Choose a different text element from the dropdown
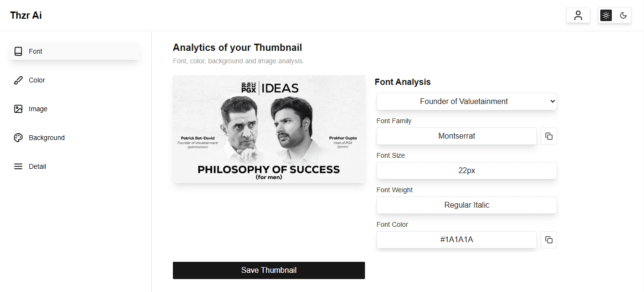This screenshot has height=292, width=644. [x=466, y=101]
